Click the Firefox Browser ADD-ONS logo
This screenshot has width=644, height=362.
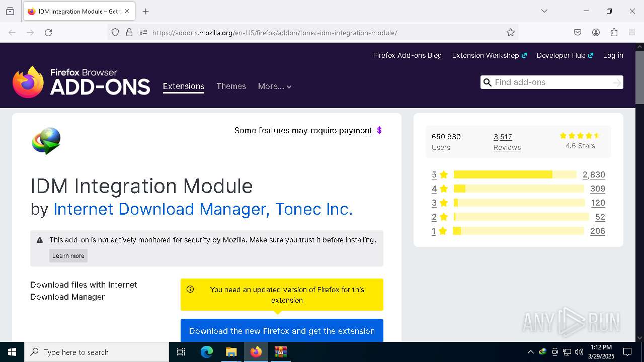pos(82,82)
